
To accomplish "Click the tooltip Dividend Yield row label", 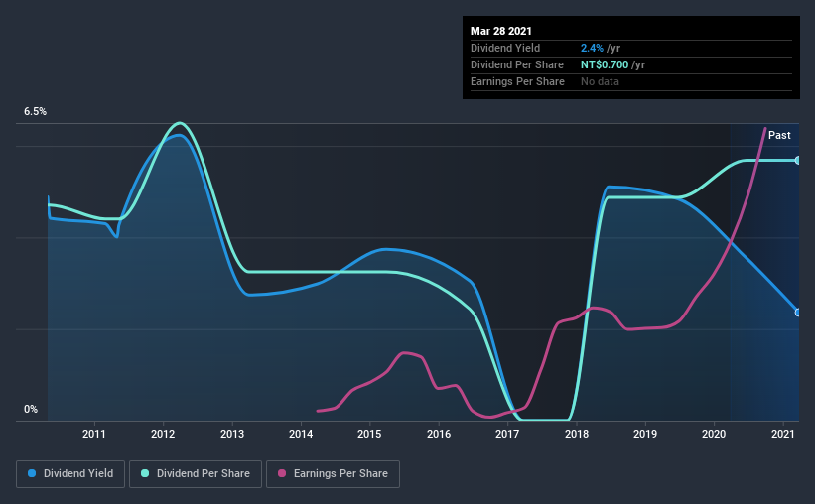I will point(505,48).
